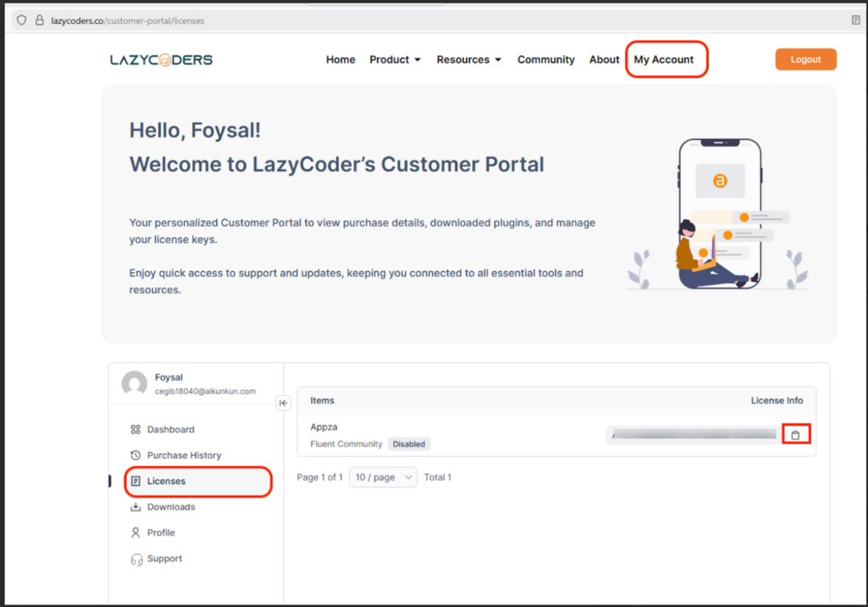Open the 10 / page dropdown
Viewport: 868px width, 607px height.
coord(383,477)
